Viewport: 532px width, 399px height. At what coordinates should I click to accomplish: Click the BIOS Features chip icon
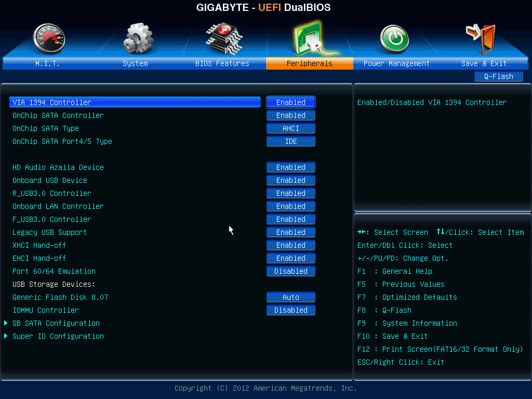tap(224, 38)
